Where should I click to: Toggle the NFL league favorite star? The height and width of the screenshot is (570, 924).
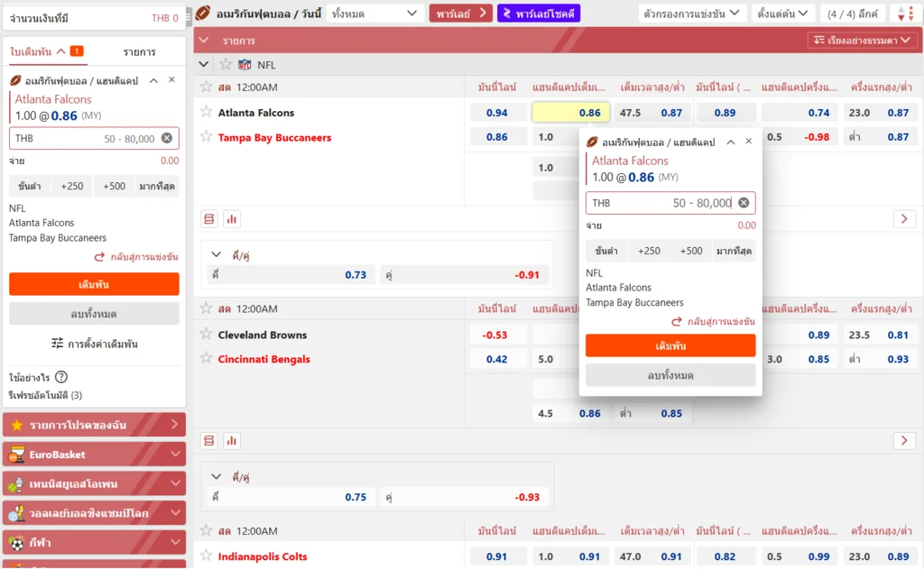(226, 65)
